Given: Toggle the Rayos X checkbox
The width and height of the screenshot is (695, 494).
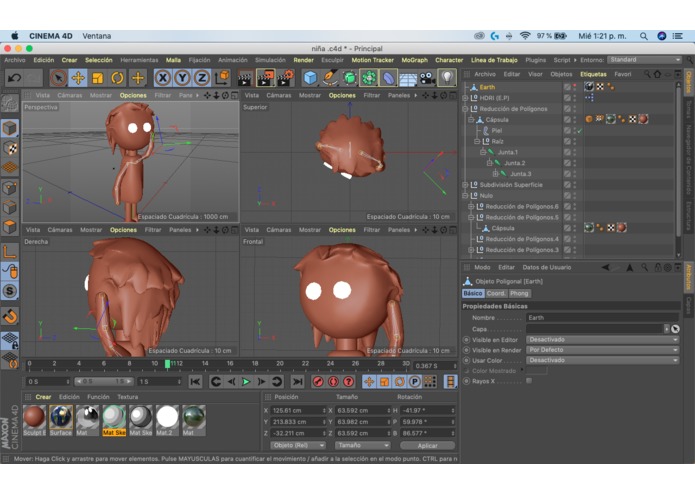Looking at the screenshot, I should point(529,381).
